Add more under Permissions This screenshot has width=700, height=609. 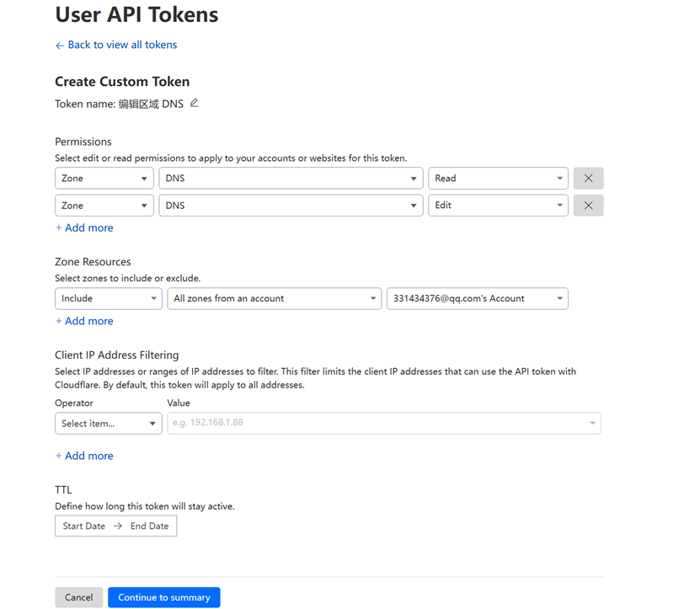point(84,227)
